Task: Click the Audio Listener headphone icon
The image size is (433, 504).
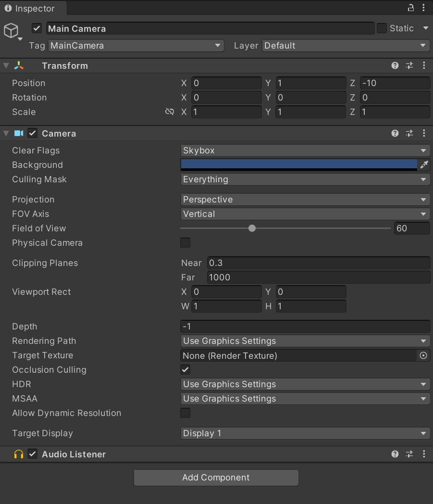Action: point(17,454)
